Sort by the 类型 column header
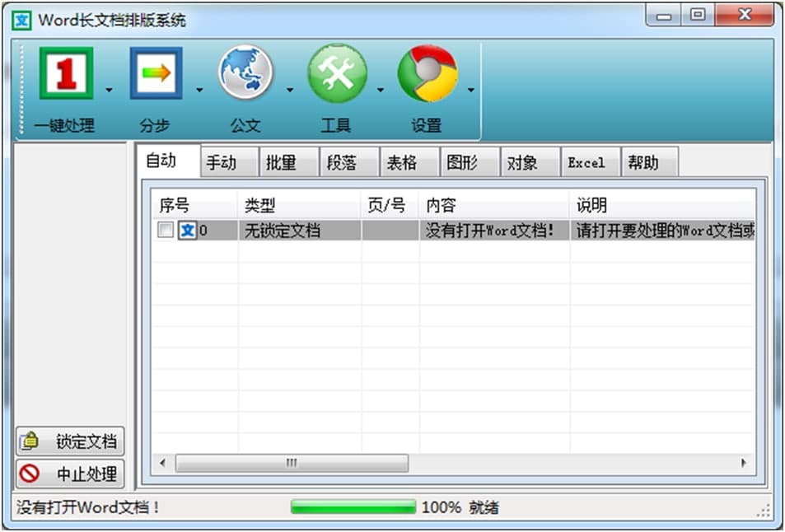Viewport: 785px width, 532px height. pos(299,205)
